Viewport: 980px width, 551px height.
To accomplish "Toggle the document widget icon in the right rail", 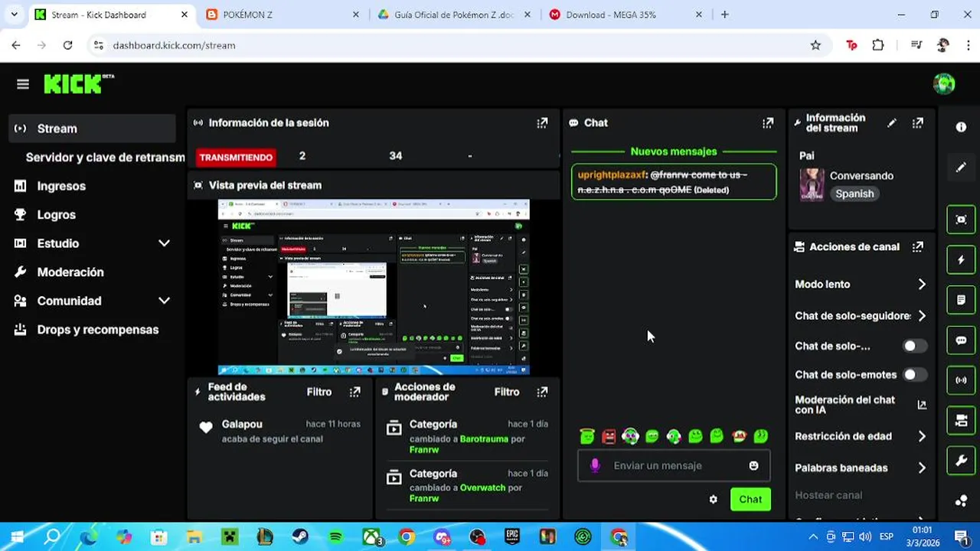I will (962, 299).
